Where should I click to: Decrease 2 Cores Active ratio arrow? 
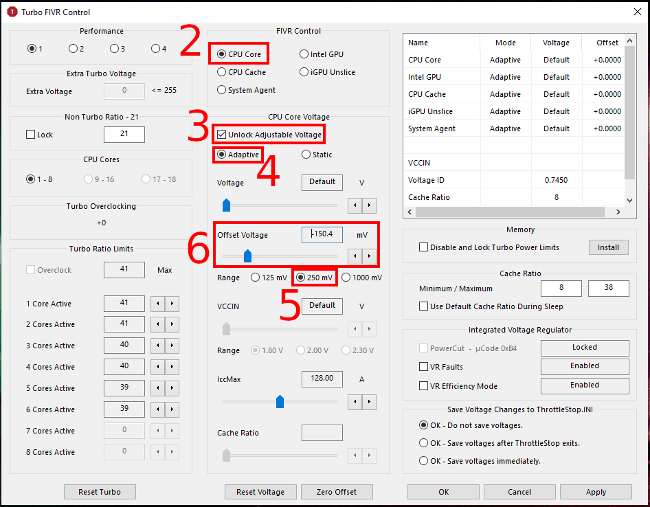click(158, 324)
